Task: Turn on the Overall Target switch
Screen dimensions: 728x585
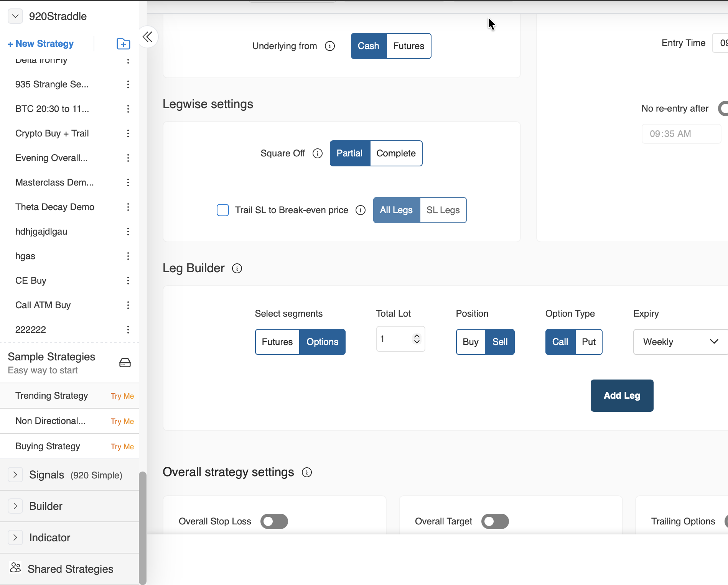Action: (x=495, y=521)
